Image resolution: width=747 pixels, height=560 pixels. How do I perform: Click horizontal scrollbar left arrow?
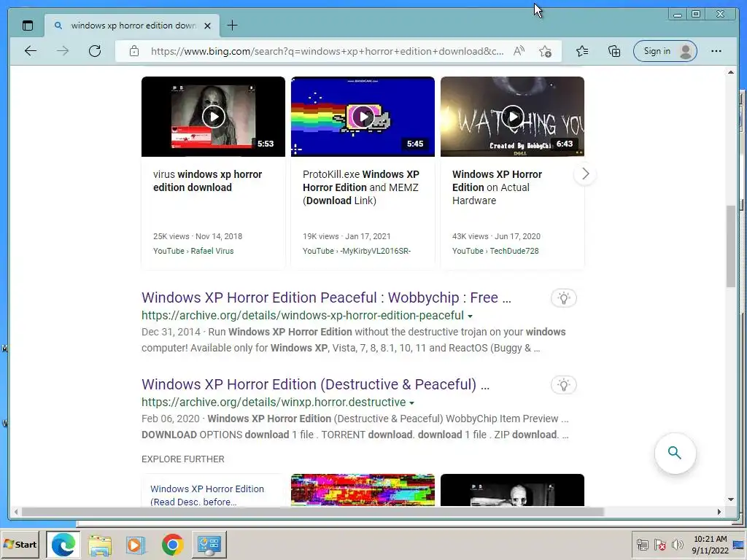pyautogui.click(x=16, y=512)
